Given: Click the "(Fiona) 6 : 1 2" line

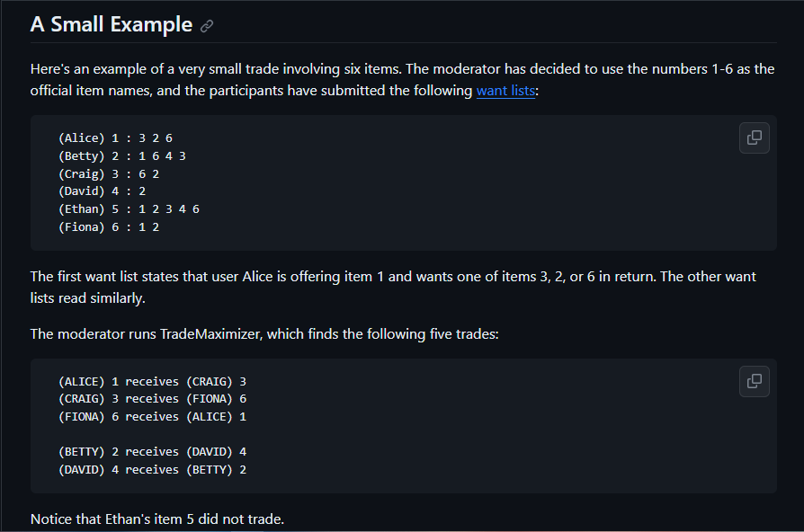Looking at the screenshot, I should pyautogui.click(x=108, y=226).
